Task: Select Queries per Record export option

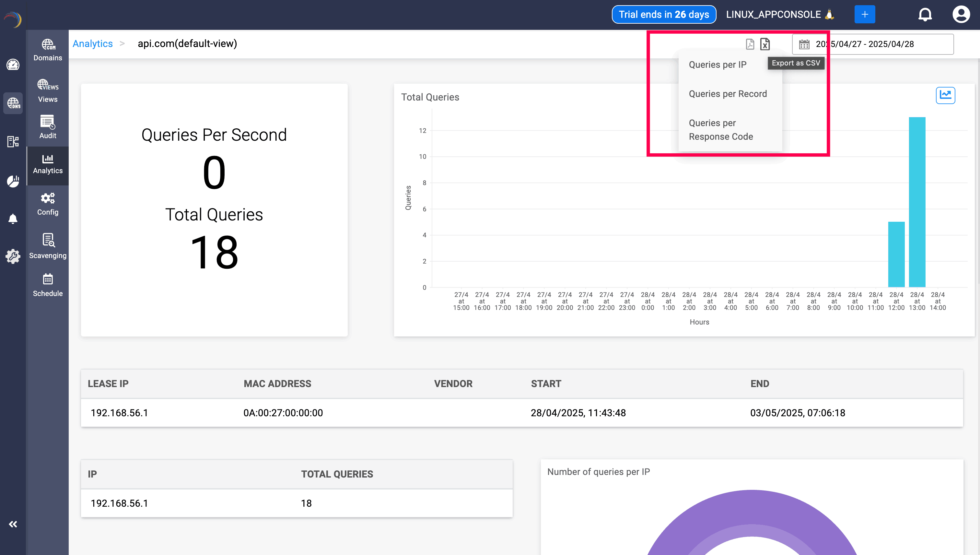Action: click(x=727, y=94)
